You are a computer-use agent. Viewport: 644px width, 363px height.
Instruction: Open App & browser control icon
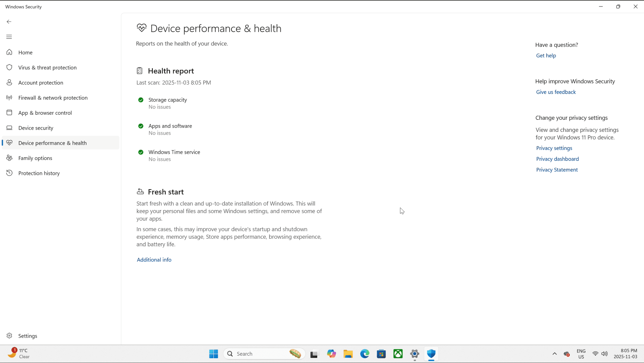tap(9, 113)
